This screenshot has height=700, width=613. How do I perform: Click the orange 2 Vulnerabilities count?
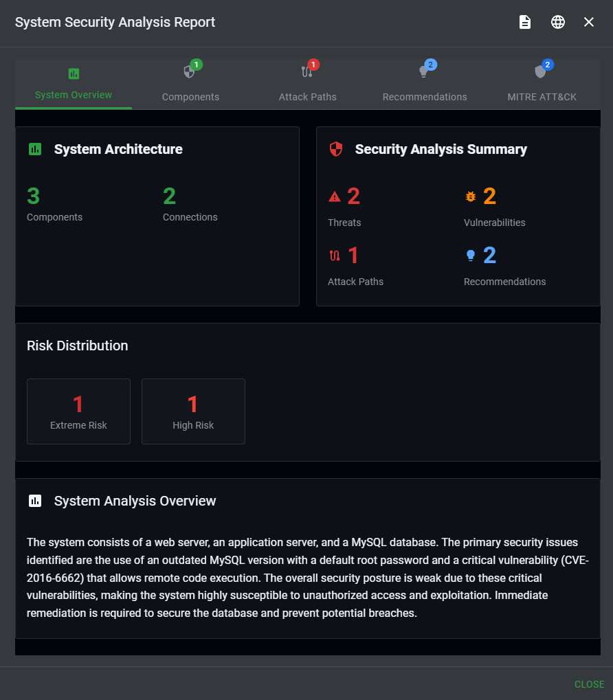tap(490, 196)
